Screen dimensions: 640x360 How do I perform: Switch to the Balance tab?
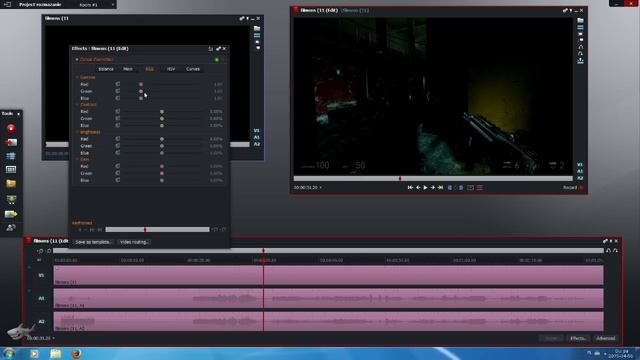pyautogui.click(x=106, y=69)
